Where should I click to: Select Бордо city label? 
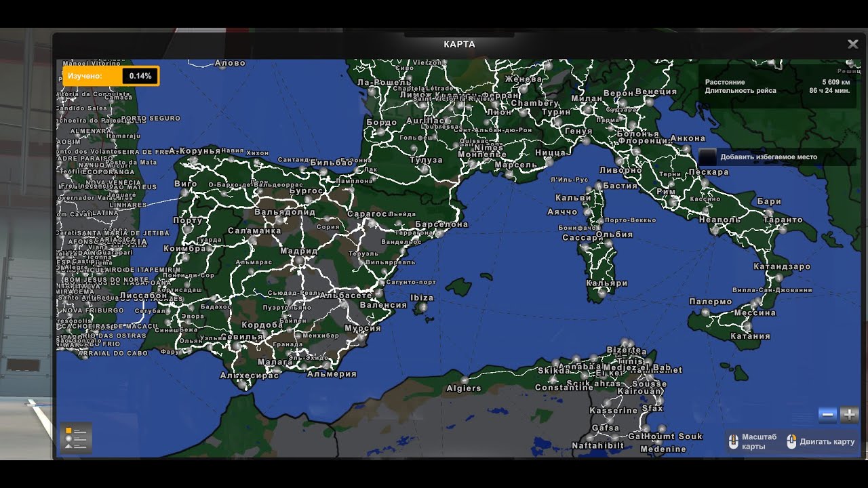pyautogui.click(x=381, y=123)
